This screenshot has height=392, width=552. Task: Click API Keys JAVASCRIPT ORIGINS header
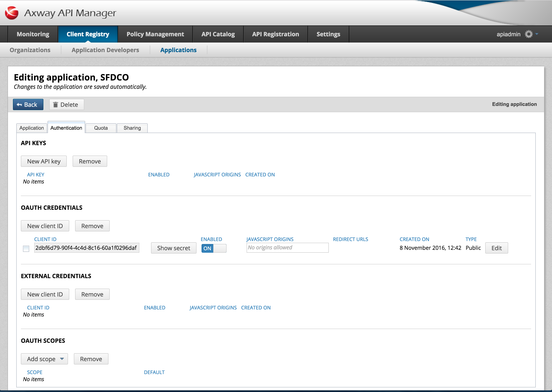[x=217, y=175]
